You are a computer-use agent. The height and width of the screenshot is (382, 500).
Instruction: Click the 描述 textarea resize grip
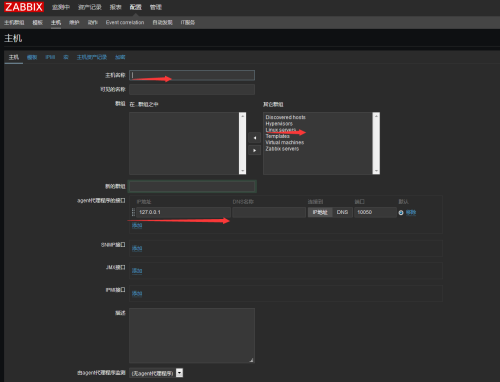pos(252,360)
